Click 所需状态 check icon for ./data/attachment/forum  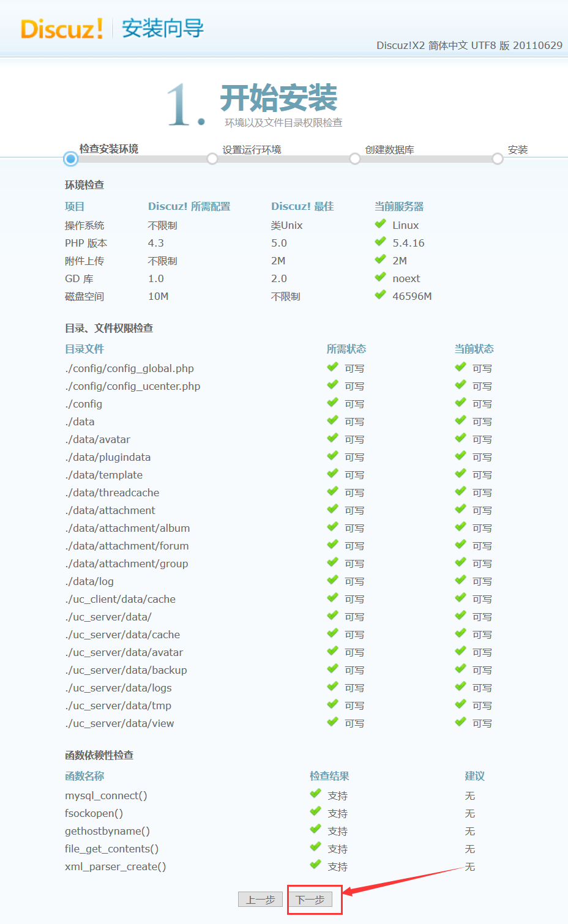pyautogui.click(x=333, y=545)
